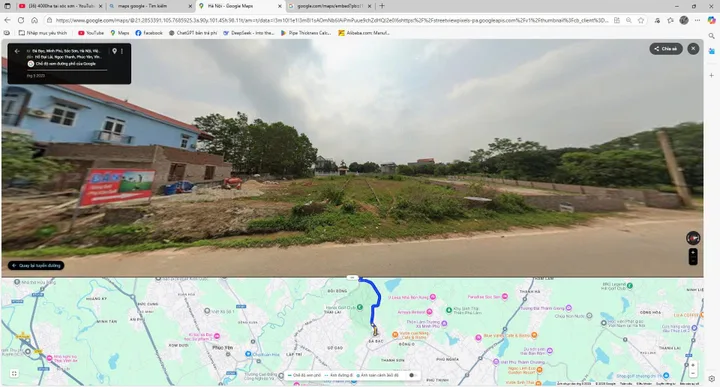Reload the current page
720x387 pixels.
[21, 20]
